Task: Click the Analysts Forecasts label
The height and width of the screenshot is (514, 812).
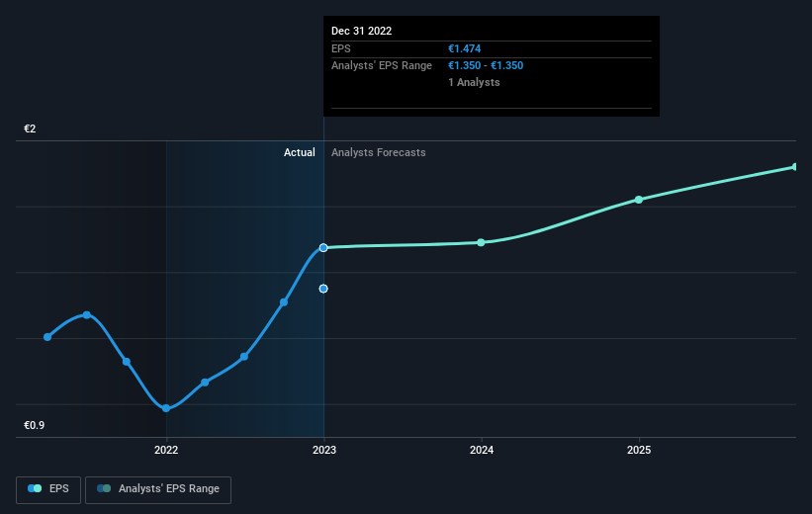Action: coord(379,152)
